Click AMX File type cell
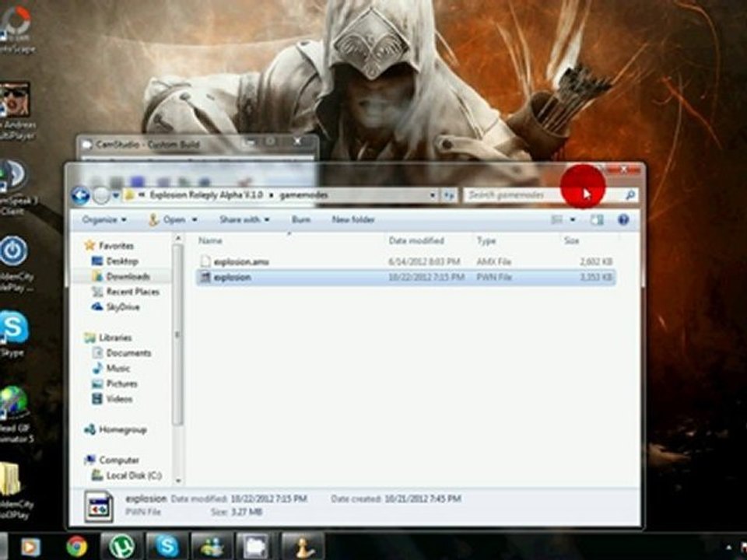 (x=493, y=261)
